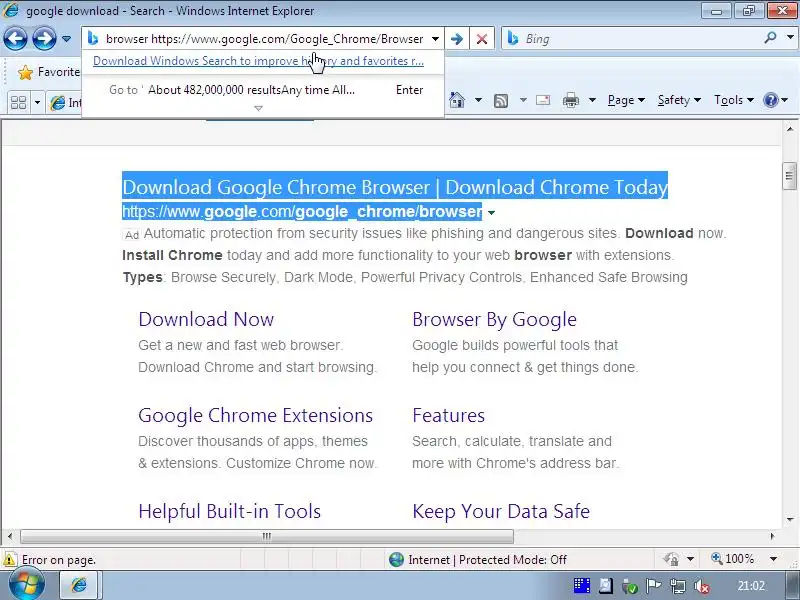Open the 'Google Chrome Extensions' sitelink
This screenshot has height=600, width=800.
tap(256, 415)
